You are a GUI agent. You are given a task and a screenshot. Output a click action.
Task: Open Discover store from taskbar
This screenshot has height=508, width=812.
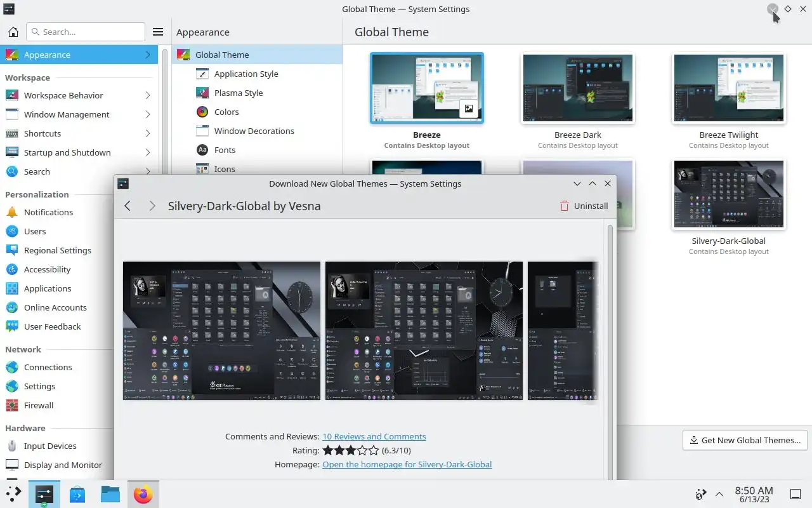click(77, 494)
